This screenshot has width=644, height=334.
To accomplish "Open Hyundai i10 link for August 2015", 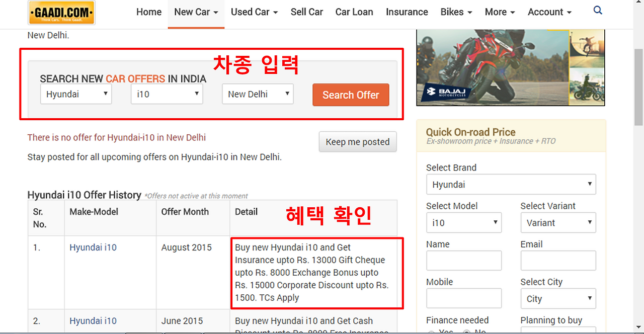I will click(93, 247).
